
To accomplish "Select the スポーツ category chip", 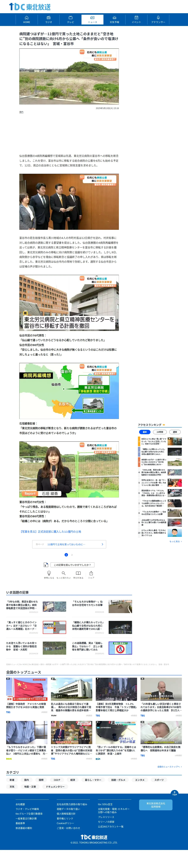I will 159,780.
